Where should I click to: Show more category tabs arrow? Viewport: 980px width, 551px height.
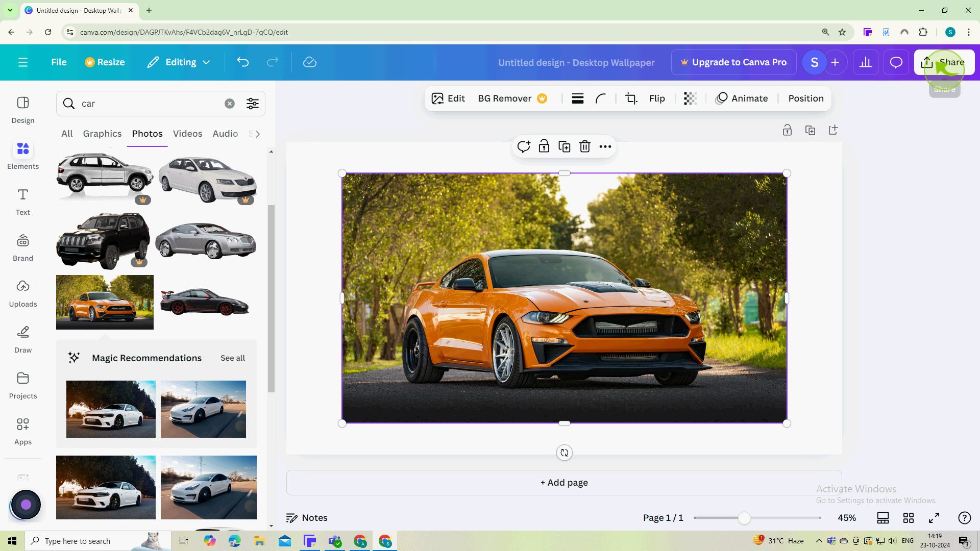258,134
